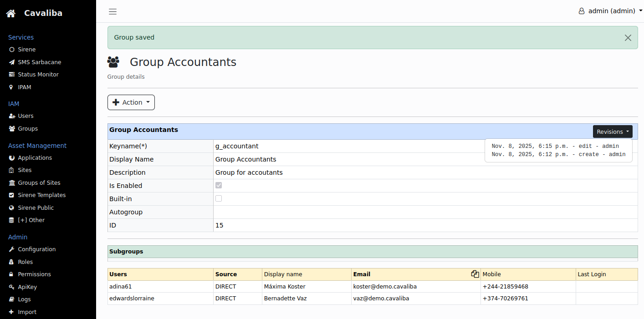
Task: Expand the Action dropdown
Action: pos(131,102)
